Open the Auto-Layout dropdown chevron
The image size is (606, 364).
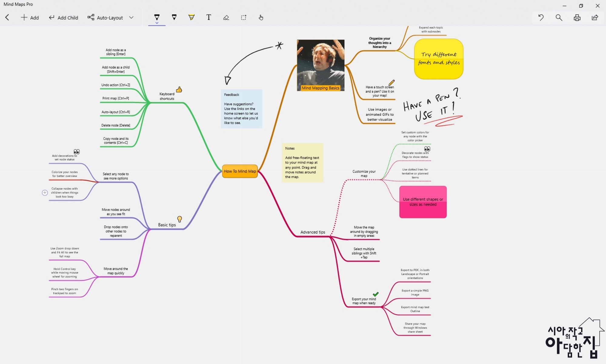131,18
